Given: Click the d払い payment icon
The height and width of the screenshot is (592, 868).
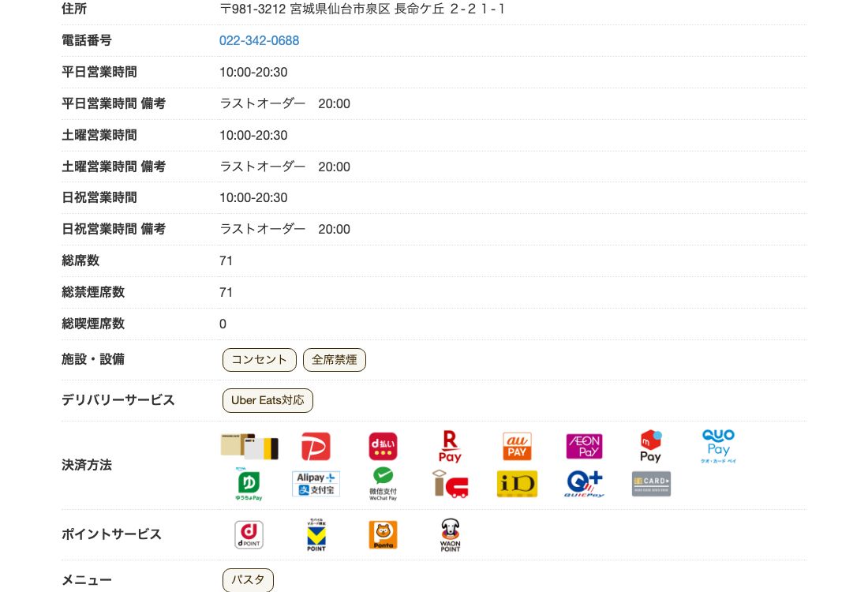Looking at the screenshot, I should (x=383, y=446).
